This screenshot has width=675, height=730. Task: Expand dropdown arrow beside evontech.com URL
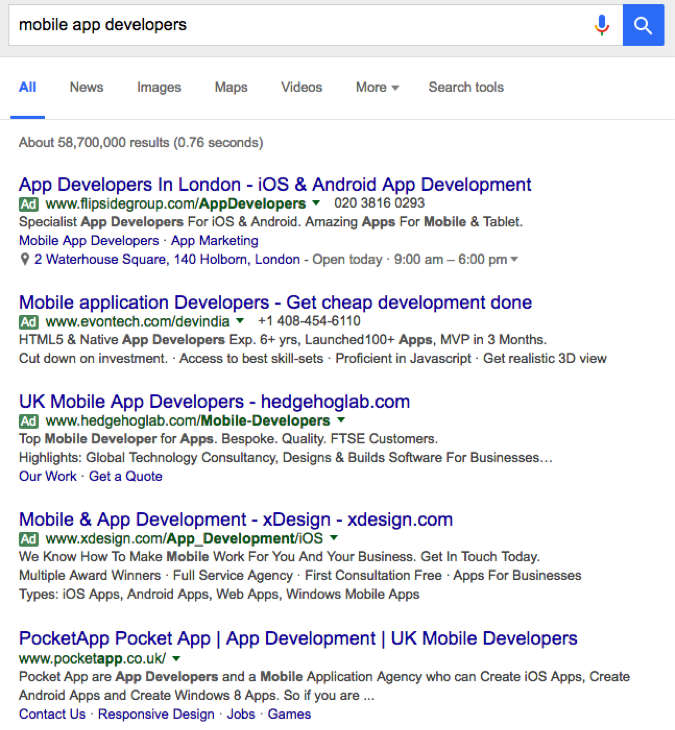(x=240, y=321)
